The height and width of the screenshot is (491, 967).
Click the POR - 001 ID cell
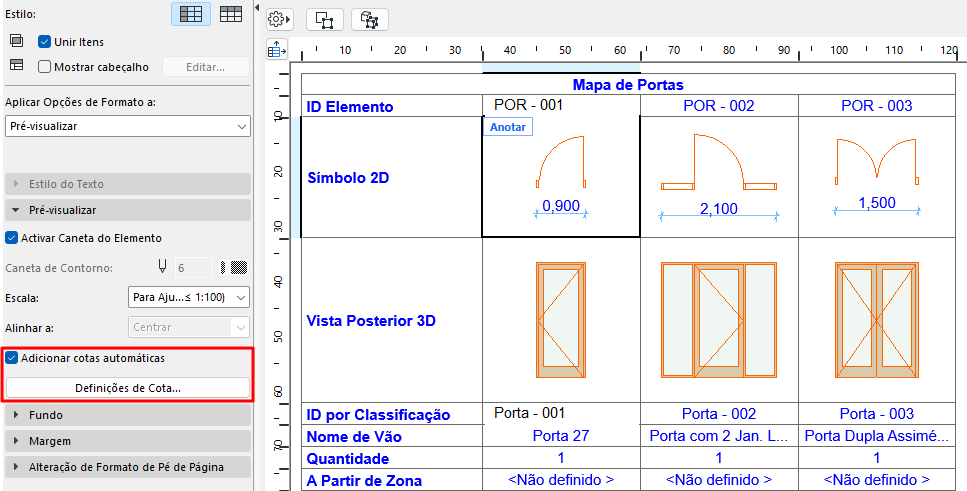click(x=561, y=105)
